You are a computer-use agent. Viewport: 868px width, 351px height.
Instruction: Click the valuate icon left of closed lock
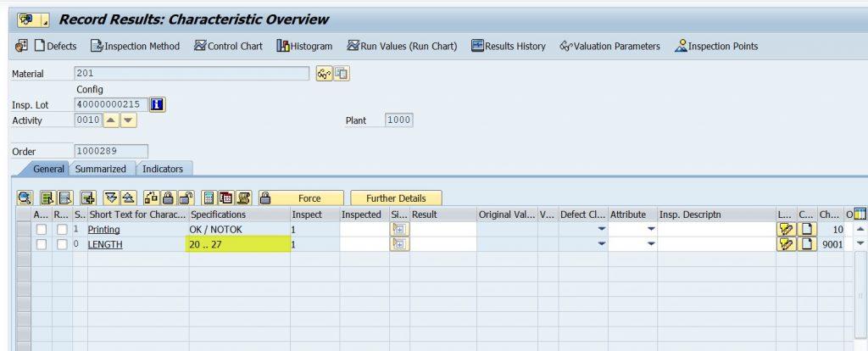click(x=152, y=198)
